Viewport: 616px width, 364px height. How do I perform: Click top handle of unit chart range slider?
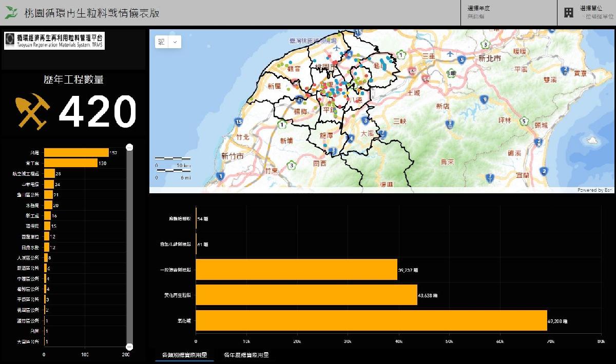point(129,148)
